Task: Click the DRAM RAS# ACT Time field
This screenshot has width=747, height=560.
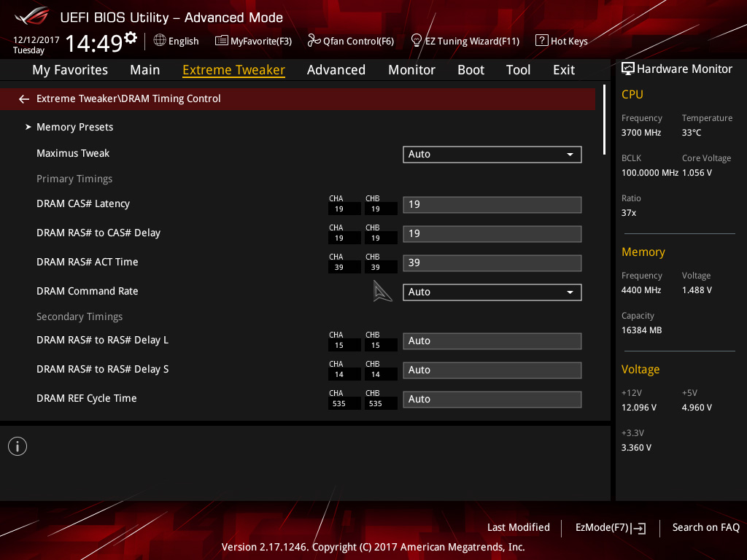Action: 492,262
